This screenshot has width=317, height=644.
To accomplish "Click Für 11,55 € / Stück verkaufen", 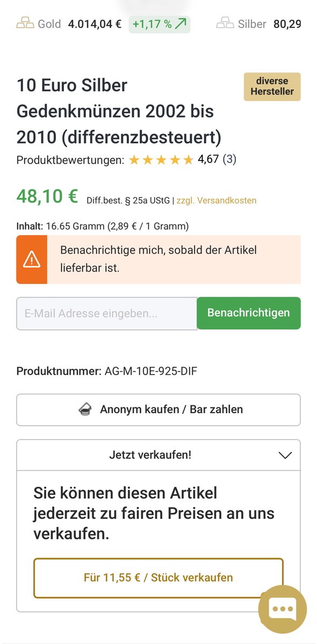I will [x=158, y=578].
